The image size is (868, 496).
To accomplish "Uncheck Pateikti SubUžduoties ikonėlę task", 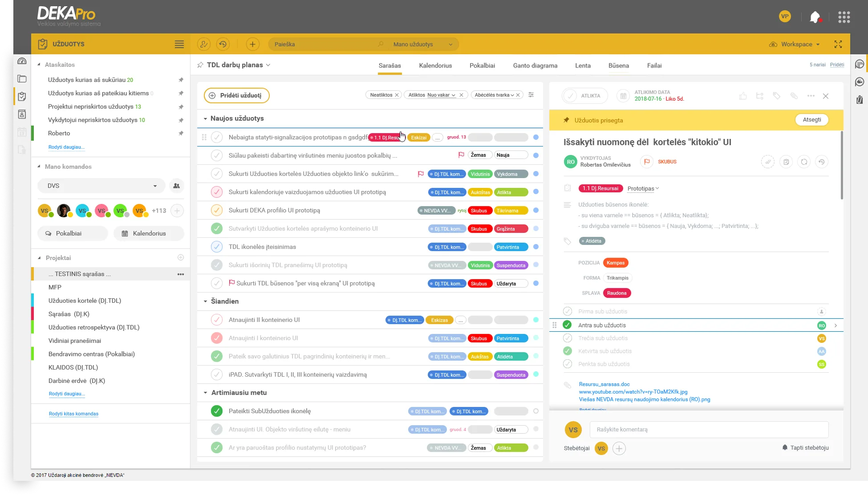I will pos(217,411).
